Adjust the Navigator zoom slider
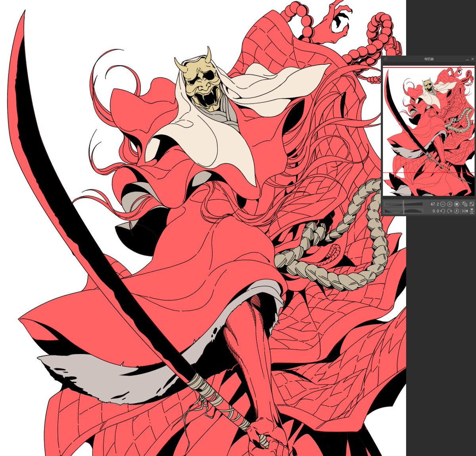476x456 pixels. pyautogui.click(x=403, y=204)
